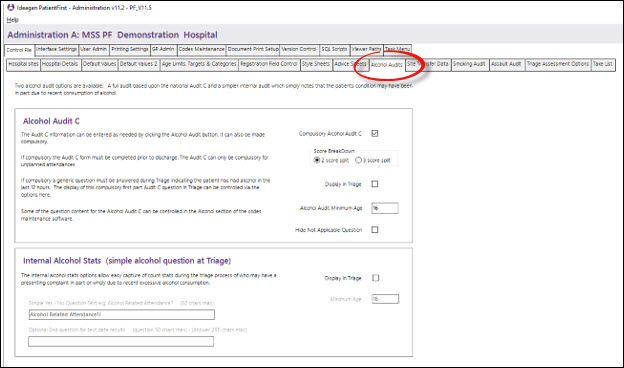Go to the Printing Settings tab
The image size is (624, 368).
click(x=130, y=49)
